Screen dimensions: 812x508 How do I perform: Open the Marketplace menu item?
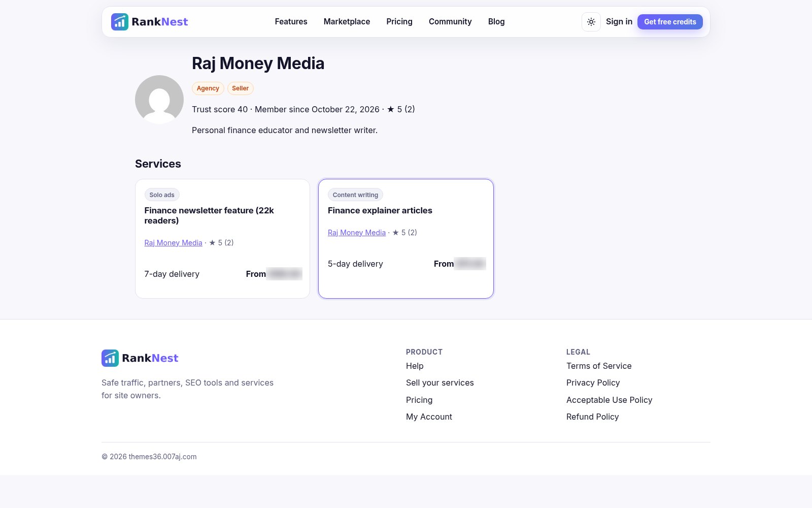tap(347, 22)
